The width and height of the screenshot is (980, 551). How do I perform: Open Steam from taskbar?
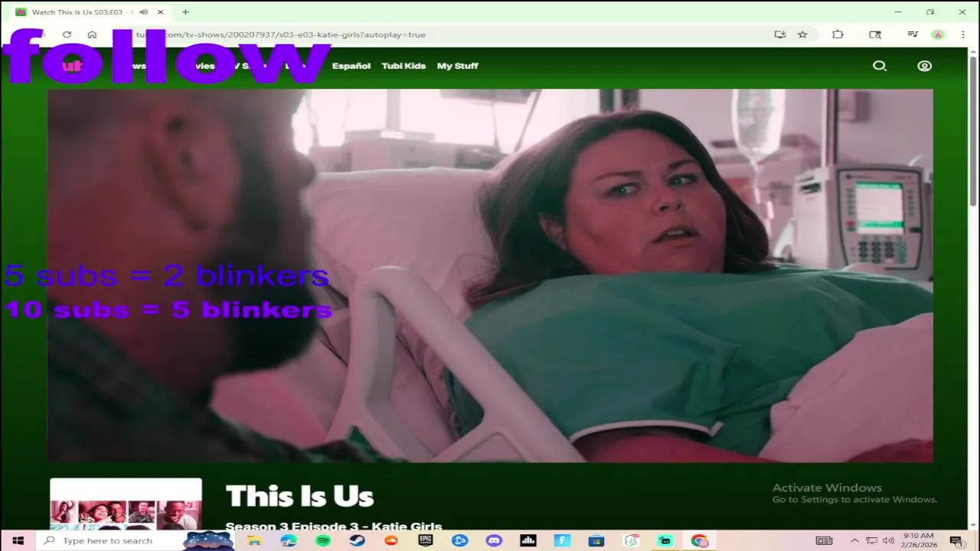point(357,540)
